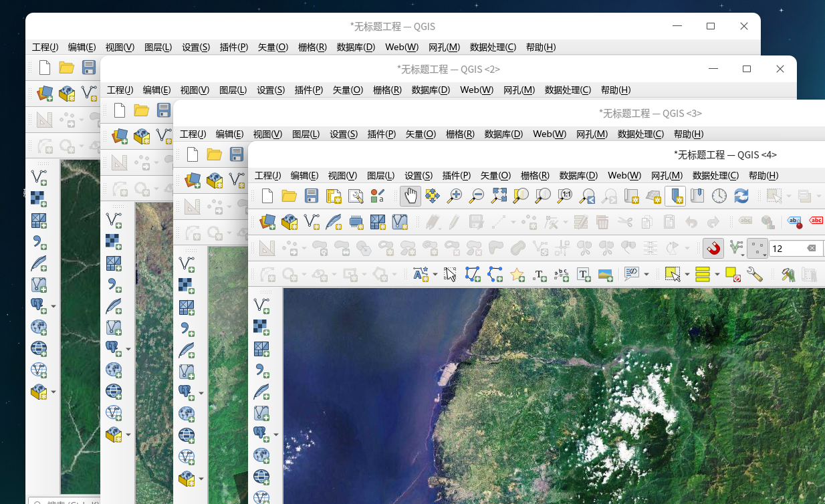Clear the snapping tolerance value
825x504 pixels.
(x=812, y=248)
